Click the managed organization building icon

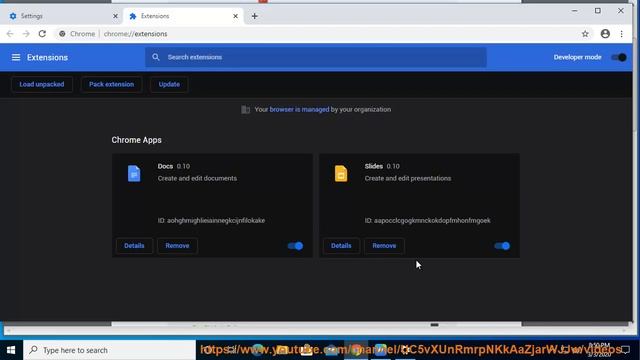(245, 109)
